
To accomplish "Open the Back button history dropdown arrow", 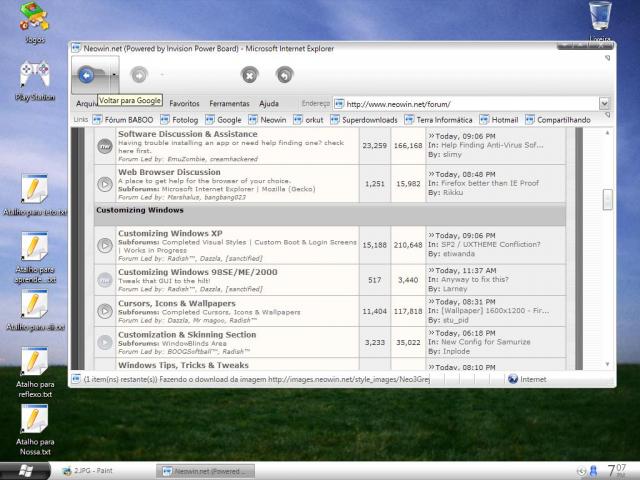I will click(114, 75).
